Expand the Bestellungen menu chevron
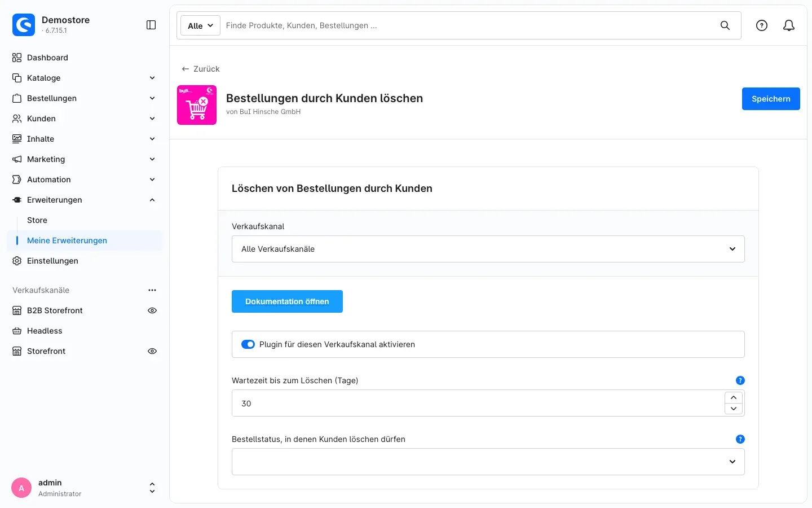This screenshot has height=508, width=812. pos(152,98)
